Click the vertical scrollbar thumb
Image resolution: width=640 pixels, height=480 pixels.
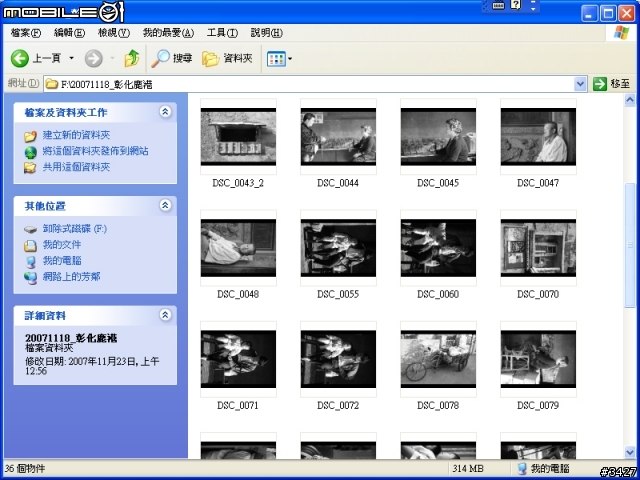pos(630,245)
